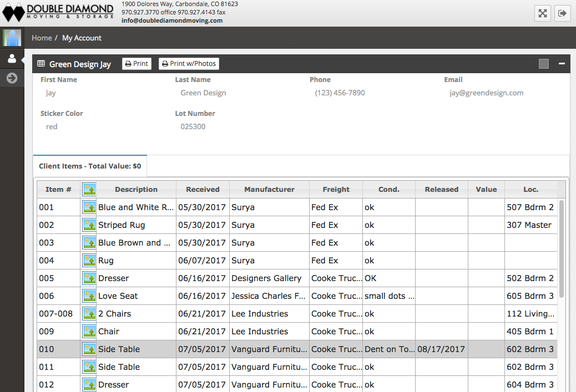Open photo for item 005 Dresser
This screenshot has width=576, height=392.
[89, 278]
